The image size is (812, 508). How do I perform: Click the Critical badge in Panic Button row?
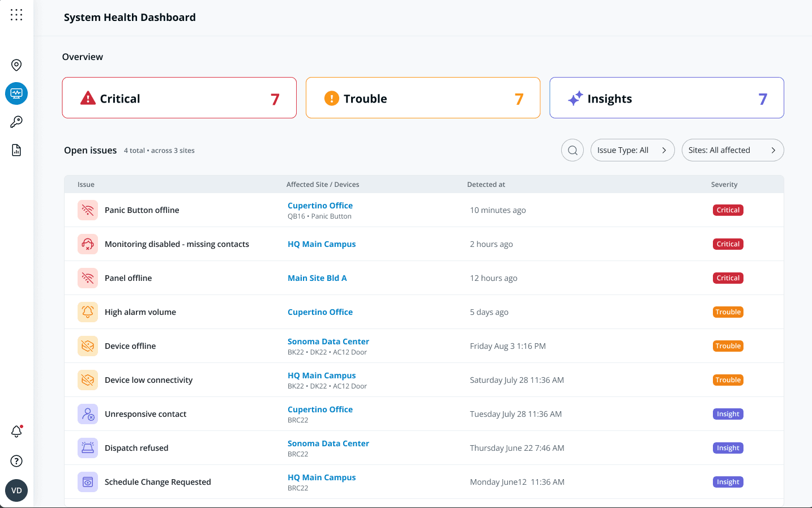tap(728, 210)
